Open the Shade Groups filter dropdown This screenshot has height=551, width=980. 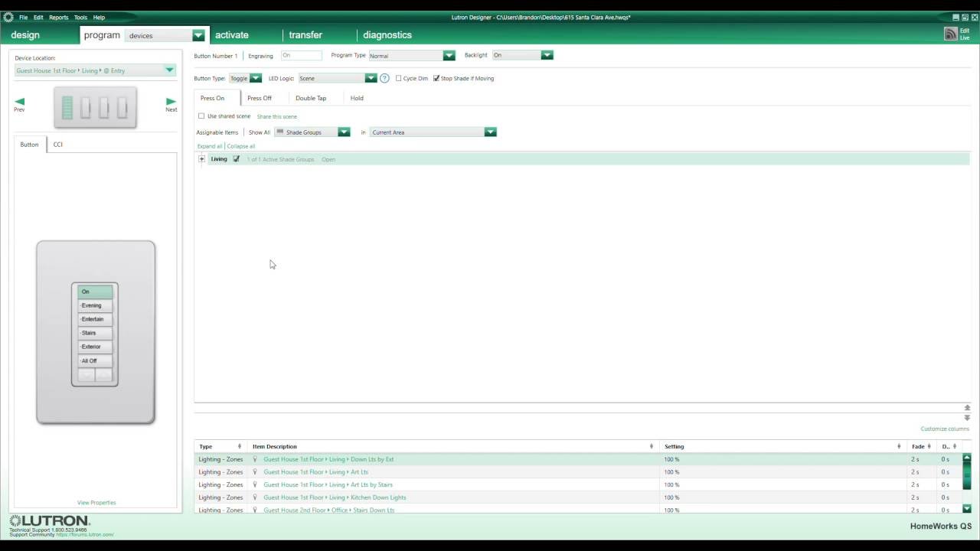[344, 132]
